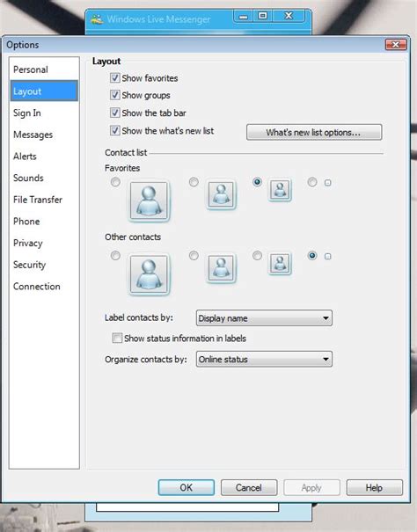Click What's new list options button
The image size is (417, 532).
click(314, 132)
